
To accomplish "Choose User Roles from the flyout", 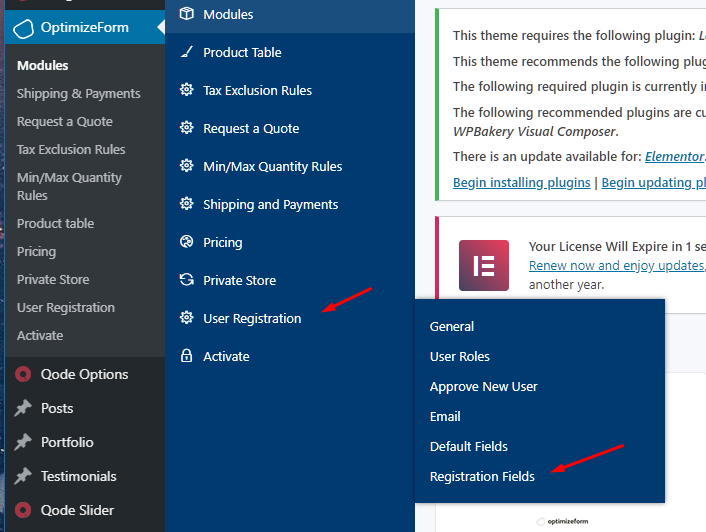I will tap(460, 356).
